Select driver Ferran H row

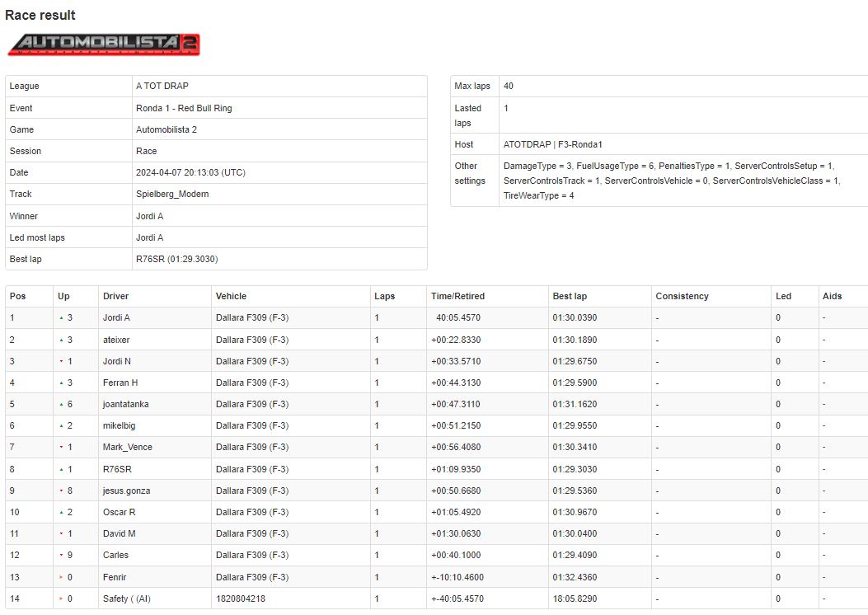click(x=436, y=383)
